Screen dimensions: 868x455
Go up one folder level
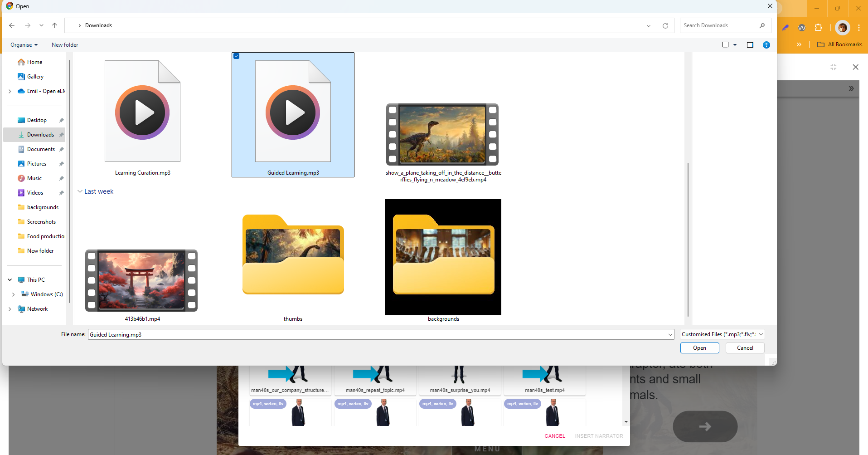(54, 25)
